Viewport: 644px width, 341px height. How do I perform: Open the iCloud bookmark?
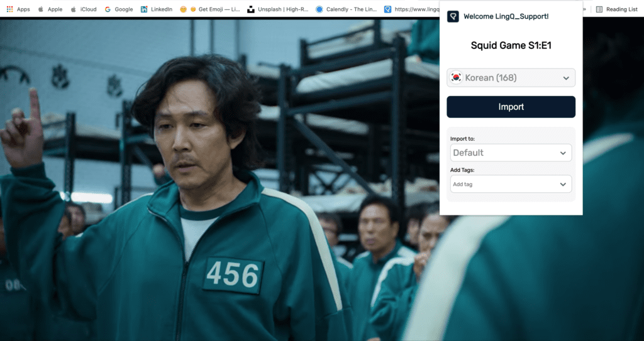coord(83,9)
